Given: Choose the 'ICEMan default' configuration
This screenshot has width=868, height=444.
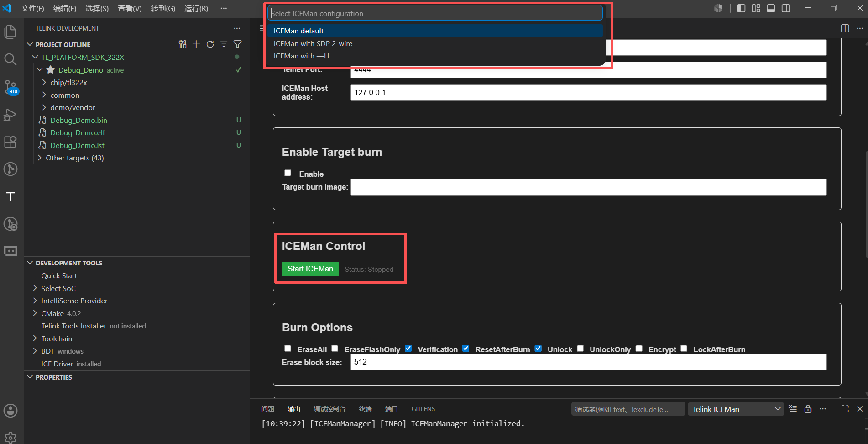Looking at the screenshot, I should 435,31.
